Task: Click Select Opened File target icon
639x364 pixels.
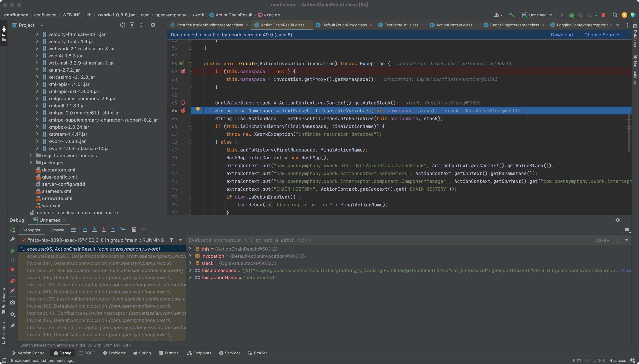Action: pyautogui.click(x=122, y=25)
